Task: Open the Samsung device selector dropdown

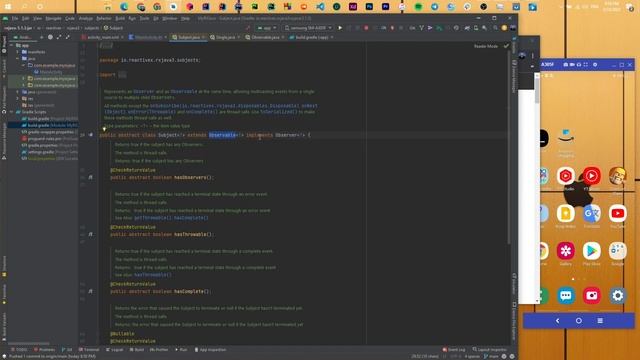Action: (308, 28)
